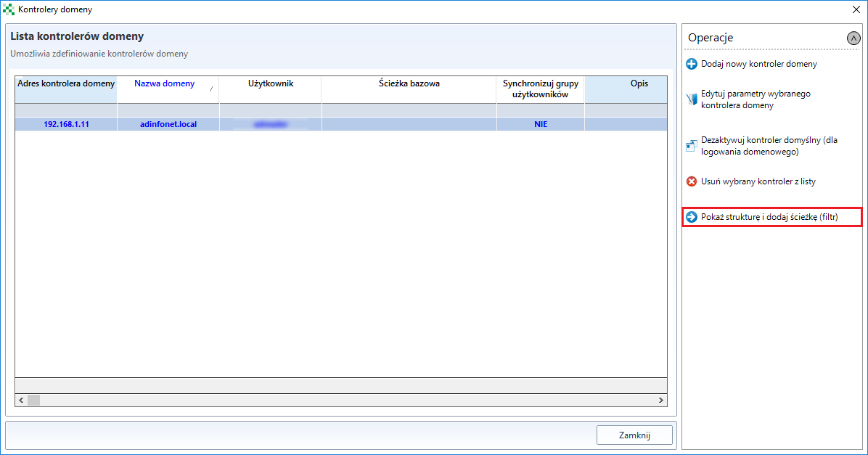The image size is (868, 455).
Task: Click the 'Ścieżka bazowa' column header
Action: (409, 83)
